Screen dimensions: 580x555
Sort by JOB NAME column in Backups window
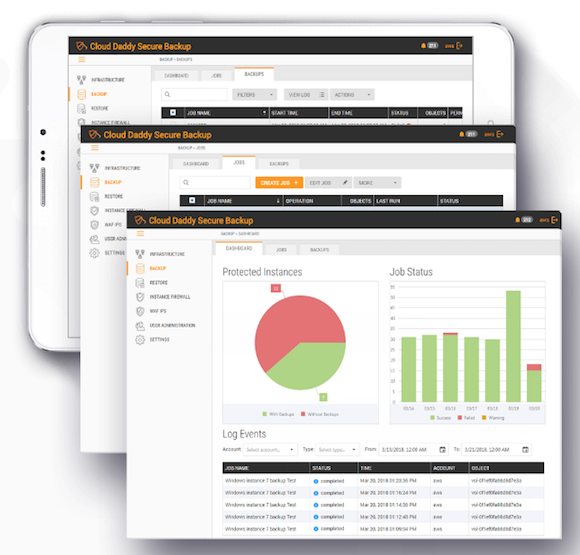226,112
